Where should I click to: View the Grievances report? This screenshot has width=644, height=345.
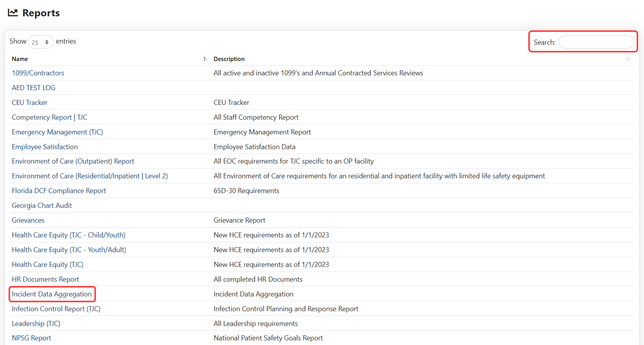point(28,220)
